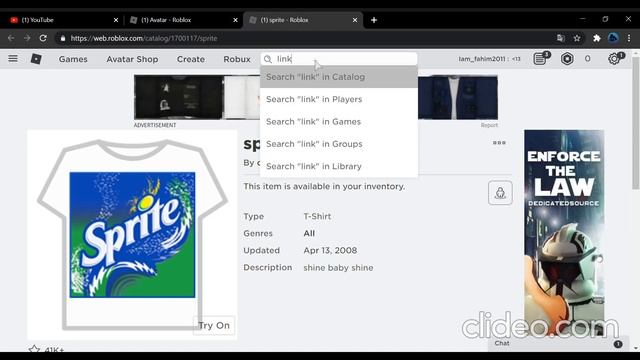Close the Avatar - Roblox tab
This screenshot has width=640, height=360.
[236, 20]
